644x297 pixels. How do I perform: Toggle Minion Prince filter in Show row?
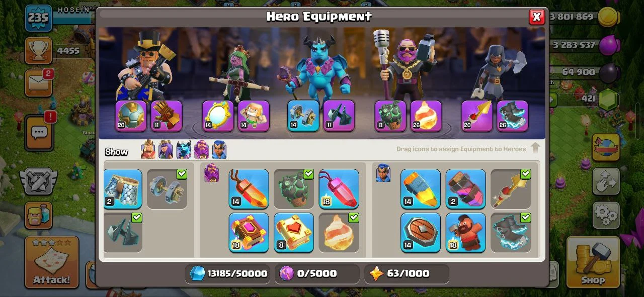[183, 150]
